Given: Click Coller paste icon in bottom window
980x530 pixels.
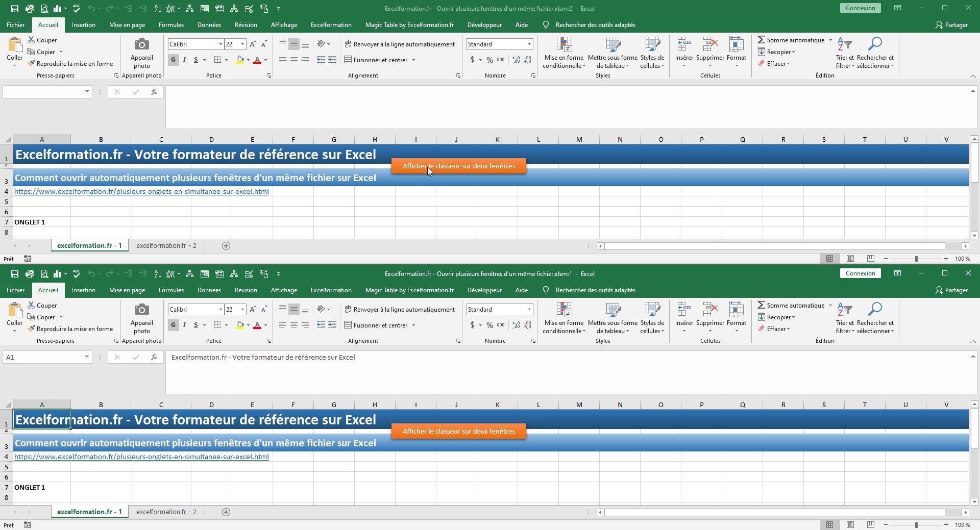Looking at the screenshot, I should pos(15,309).
